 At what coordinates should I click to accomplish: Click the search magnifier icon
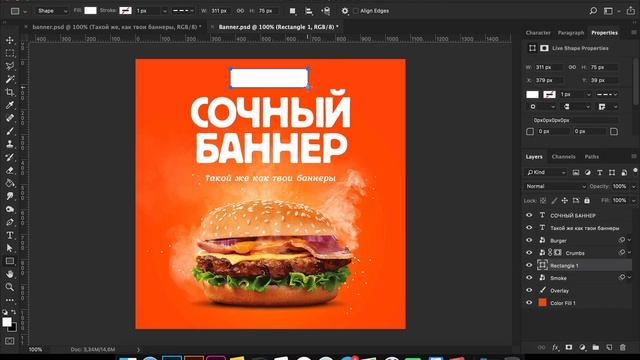point(593,11)
